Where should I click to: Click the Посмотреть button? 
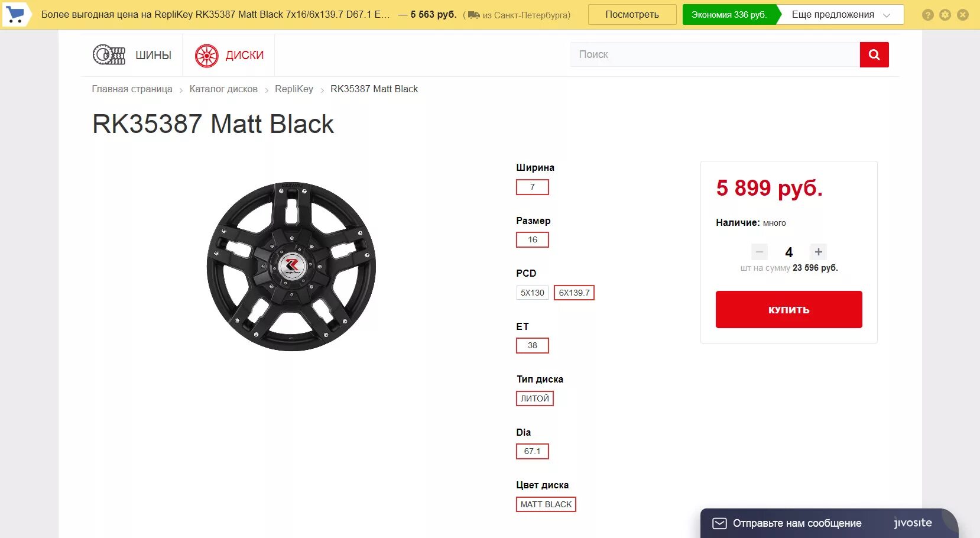click(x=632, y=14)
